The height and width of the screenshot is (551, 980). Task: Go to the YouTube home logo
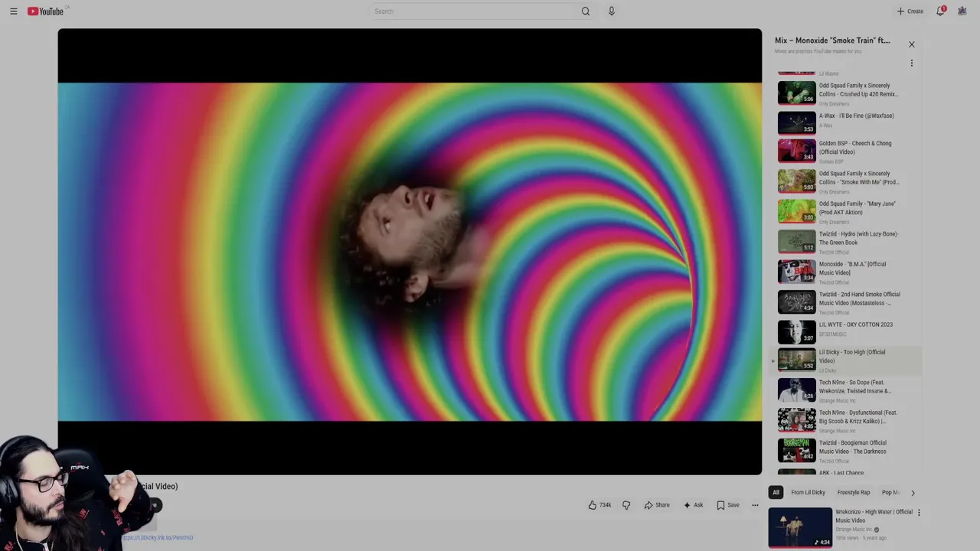coord(46,11)
